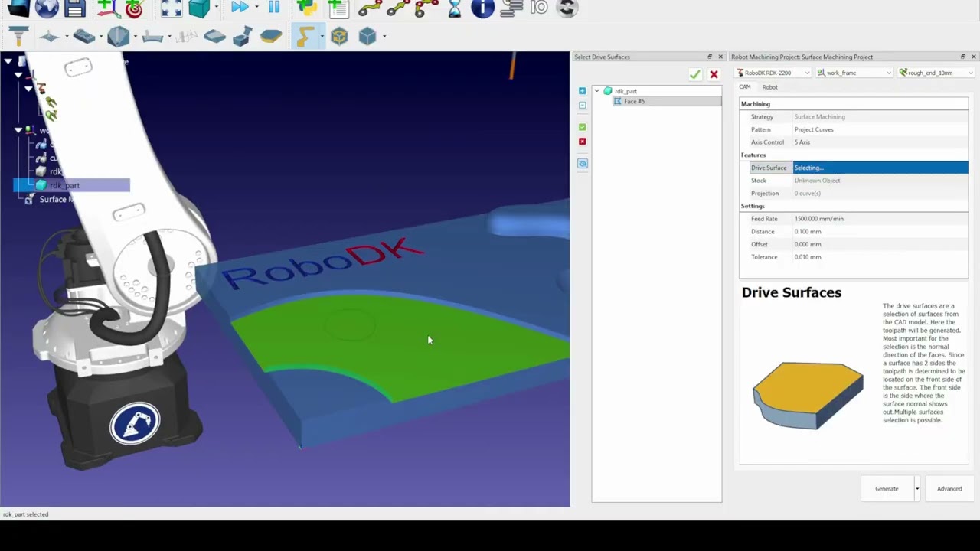This screenshot has width=980, height=551.
Task: Click the milling tool icon in second toolbar
Action: coord(18,36)
